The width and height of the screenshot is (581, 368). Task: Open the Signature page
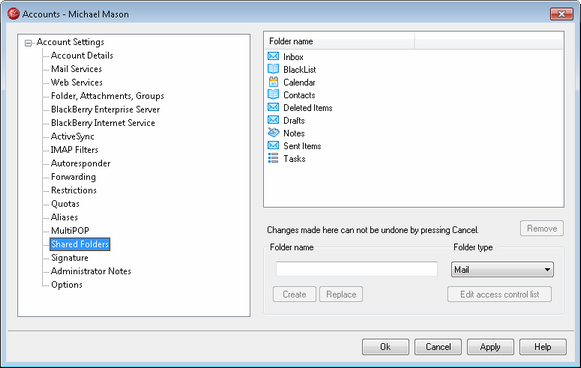click(x=70, y=258)
